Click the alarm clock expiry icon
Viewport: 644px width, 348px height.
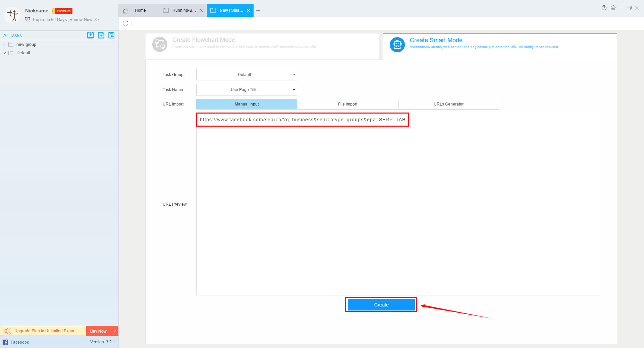[x=28, y=19]
